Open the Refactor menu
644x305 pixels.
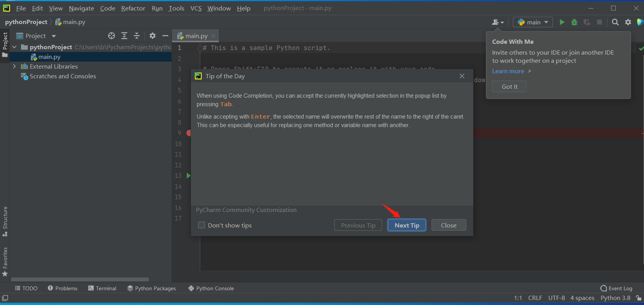coord(133,8)
